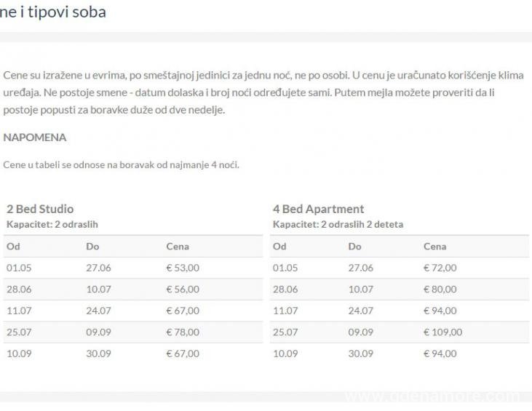Click the 'Do' column header in apartment table

(x=354, y=247)
